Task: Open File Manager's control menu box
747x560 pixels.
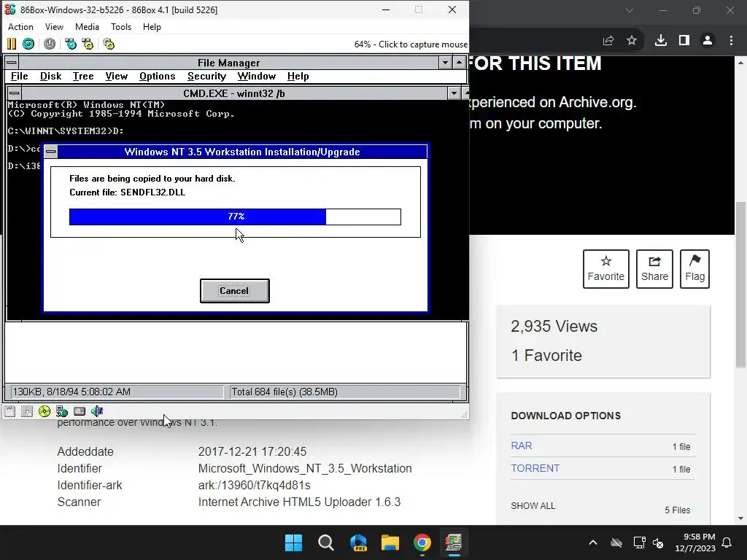Action: pyautogui.click(x=12, y=63)
